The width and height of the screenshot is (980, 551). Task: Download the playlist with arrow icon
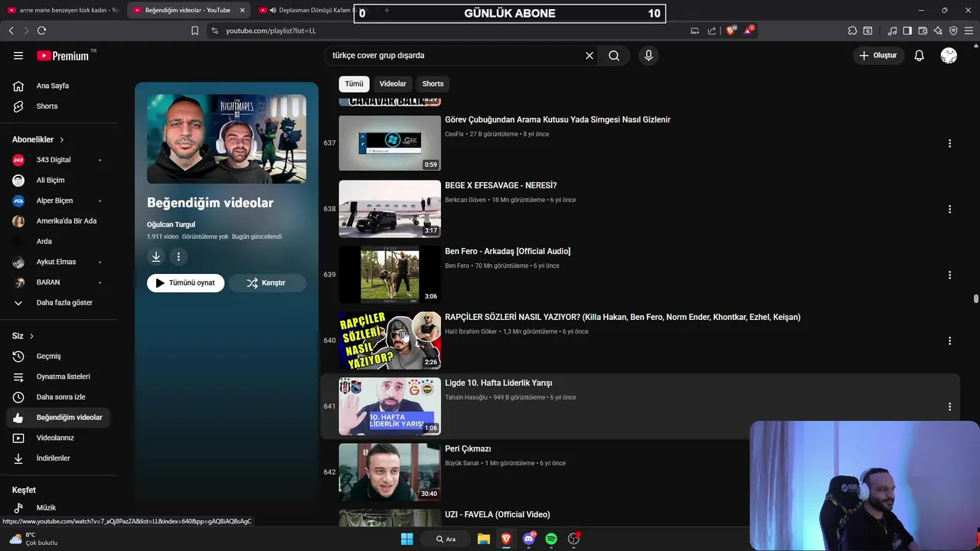pyautogui.click(x=156, y=257)
